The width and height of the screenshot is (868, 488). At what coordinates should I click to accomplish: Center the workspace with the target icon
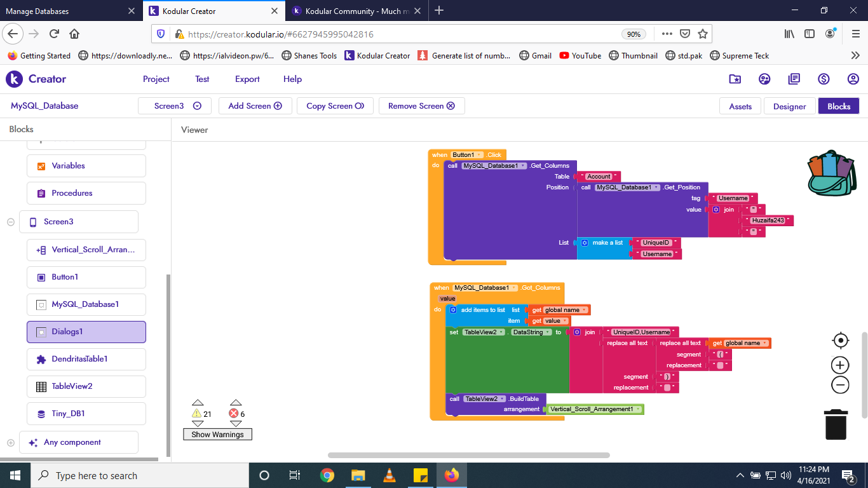point(840,341)
